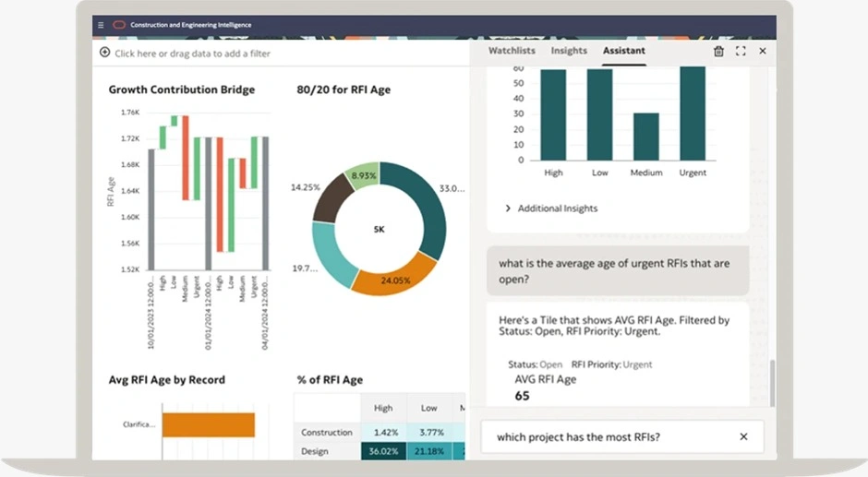Screen dimensions: 868x477
Task: Delete the conversation with the trash icon
Action: point(719,52)
